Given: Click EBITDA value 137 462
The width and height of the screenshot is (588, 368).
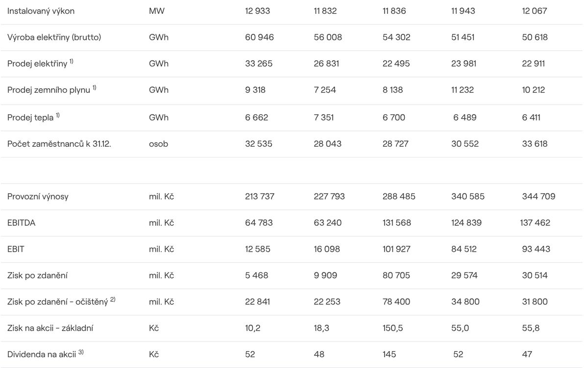Looking at the screenshot, I should [x=535, y=223].
